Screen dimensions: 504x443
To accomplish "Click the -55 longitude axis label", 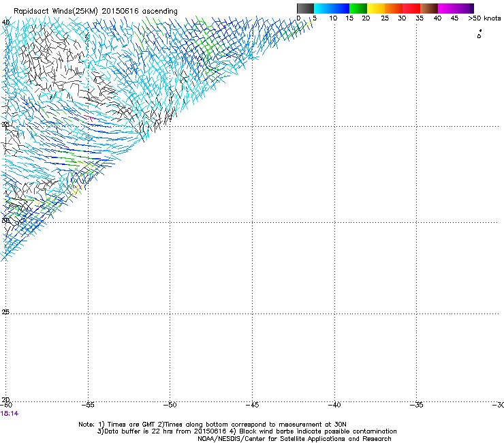I will (88, 405).
